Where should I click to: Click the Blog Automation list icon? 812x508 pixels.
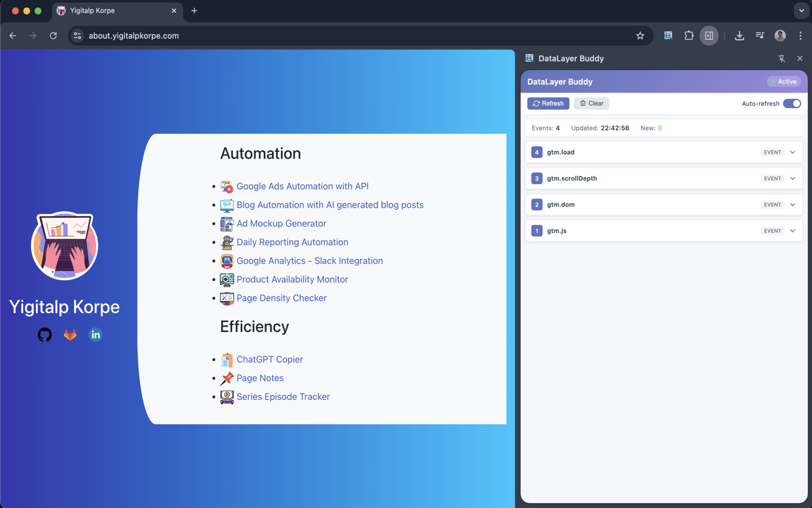(226, 205)
